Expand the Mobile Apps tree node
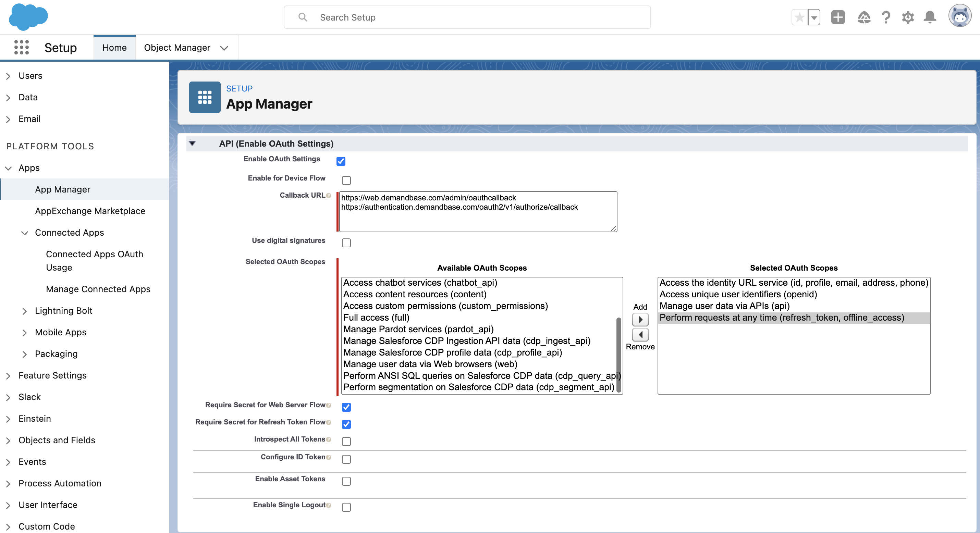 click(25, 333)
